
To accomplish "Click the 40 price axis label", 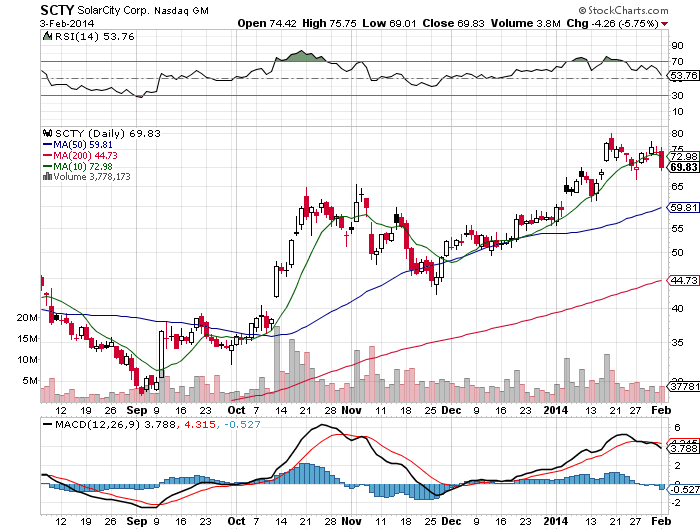I will coord(677,309).
